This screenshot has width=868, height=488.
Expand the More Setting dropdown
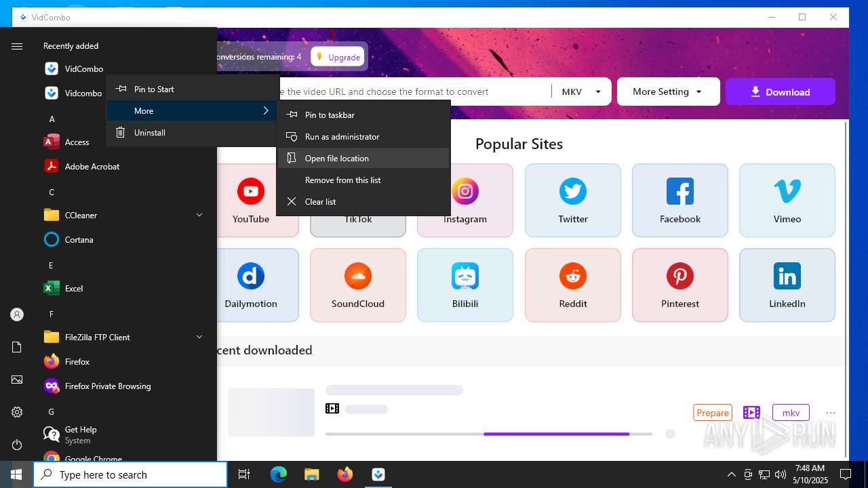tap(668, 91)
